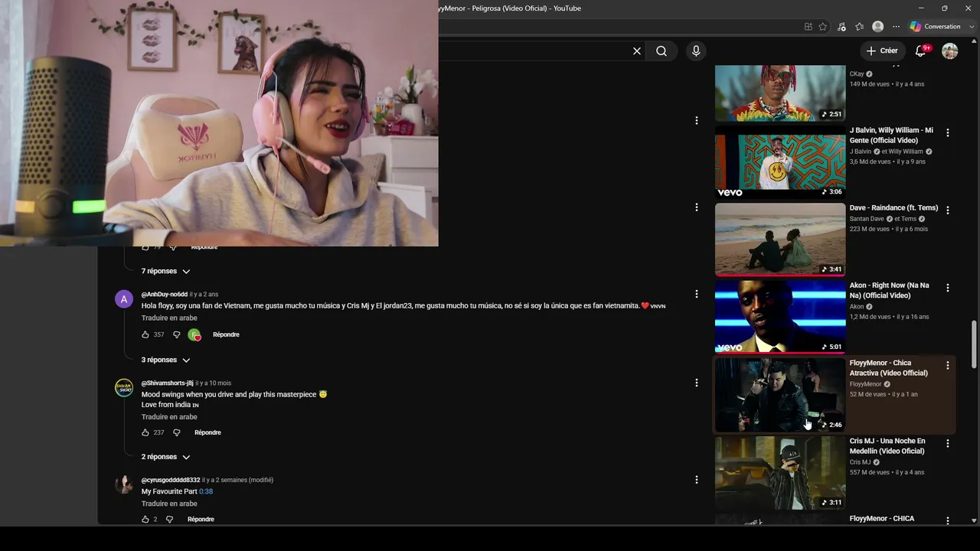
Task: Open the browser media control icon
Action: click(x=842, y=27)
